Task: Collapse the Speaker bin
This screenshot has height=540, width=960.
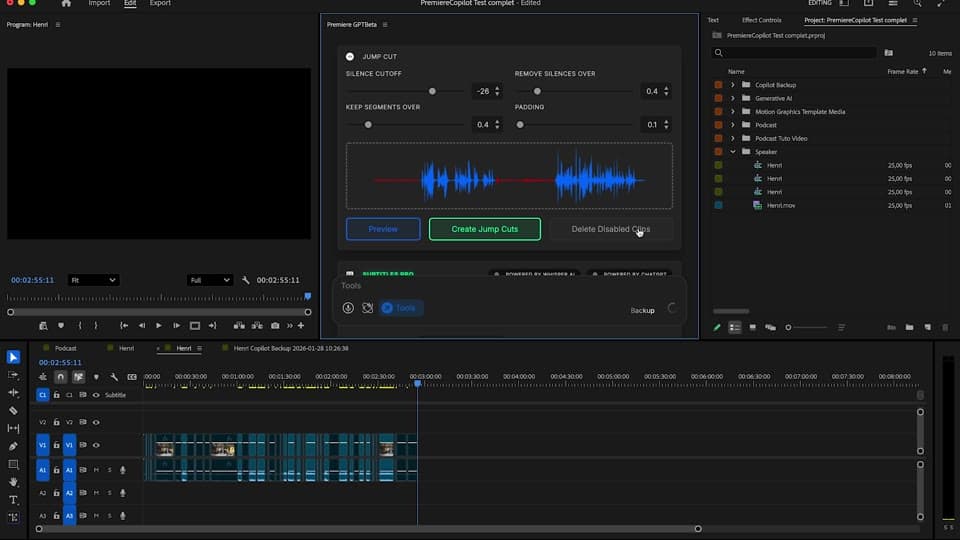Action: 732,152
